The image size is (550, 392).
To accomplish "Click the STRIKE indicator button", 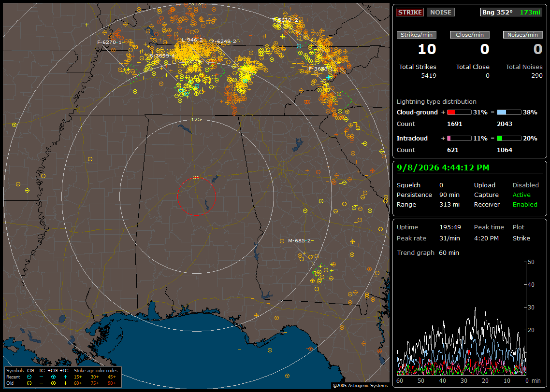I will (x=410, y=12).
